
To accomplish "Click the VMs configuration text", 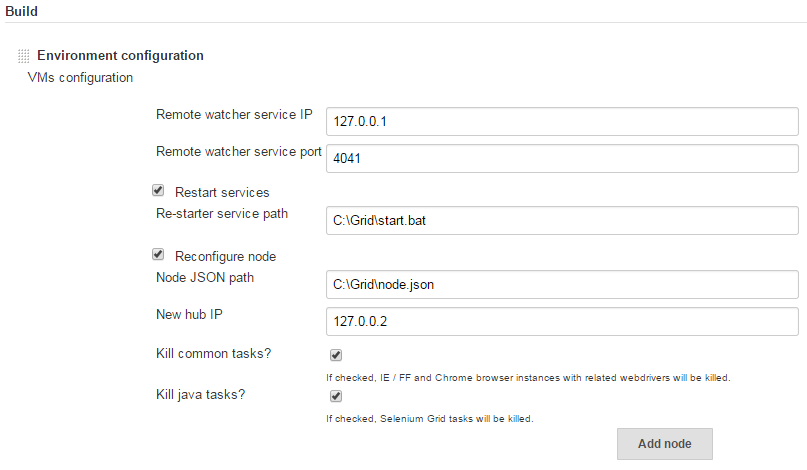I will [80, 78].
